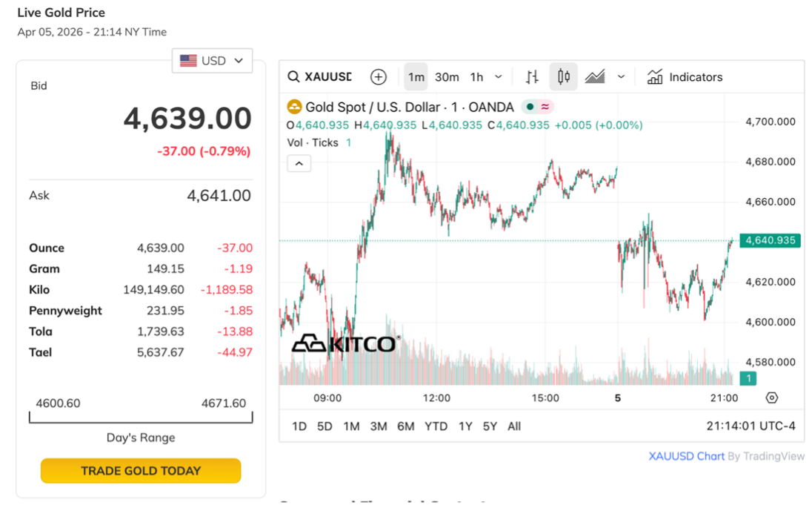Open the Indicators menu
Viewport: 812px width, 505px height.
[685, 77]
